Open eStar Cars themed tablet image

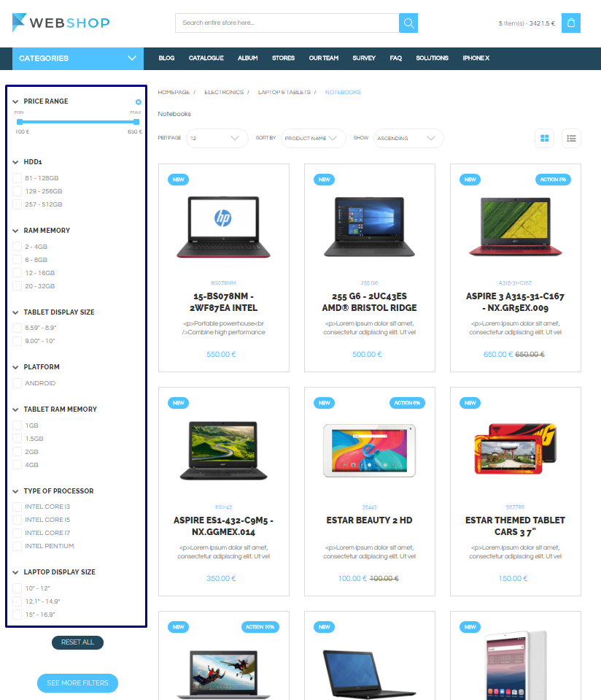pos(516,449)
